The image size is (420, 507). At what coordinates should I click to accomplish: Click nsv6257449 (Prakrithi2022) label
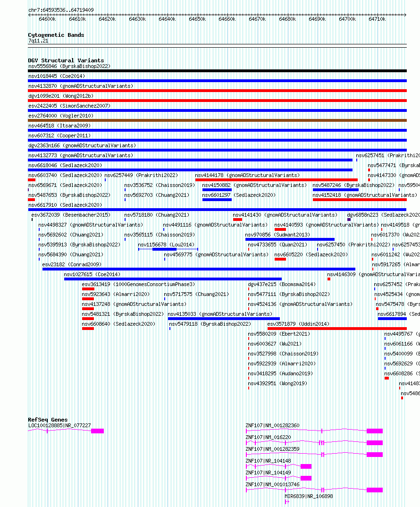coord(141,175)
